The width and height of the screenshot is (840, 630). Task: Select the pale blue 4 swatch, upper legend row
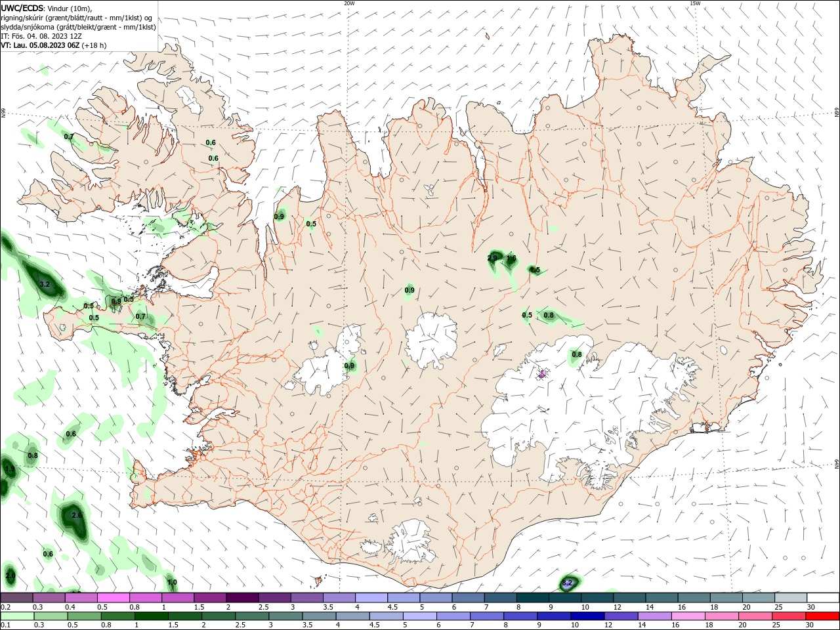(x=371, y=597)
